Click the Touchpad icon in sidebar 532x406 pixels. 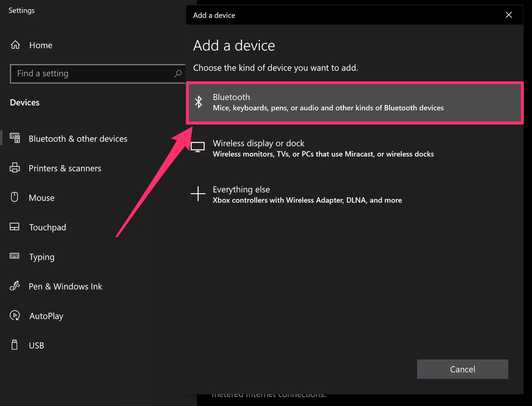tap(14, 227)
